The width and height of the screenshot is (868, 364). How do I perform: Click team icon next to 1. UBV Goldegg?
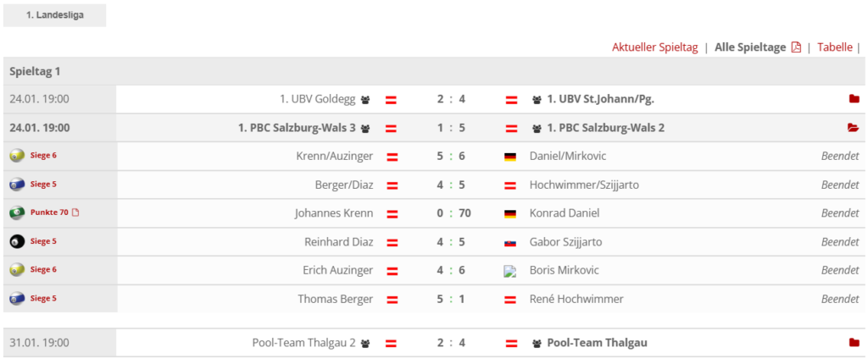364,100
